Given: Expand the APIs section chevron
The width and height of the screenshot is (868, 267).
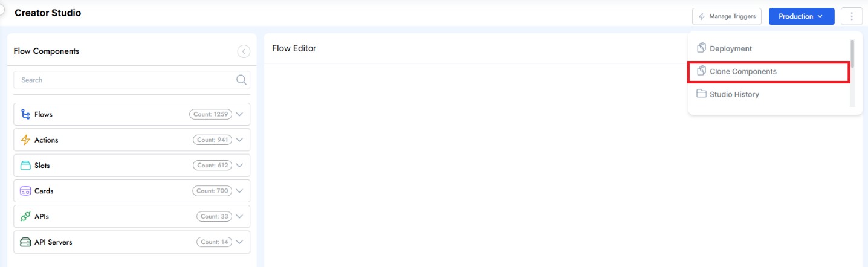Looking at the screenshot, I should point(239,216).
